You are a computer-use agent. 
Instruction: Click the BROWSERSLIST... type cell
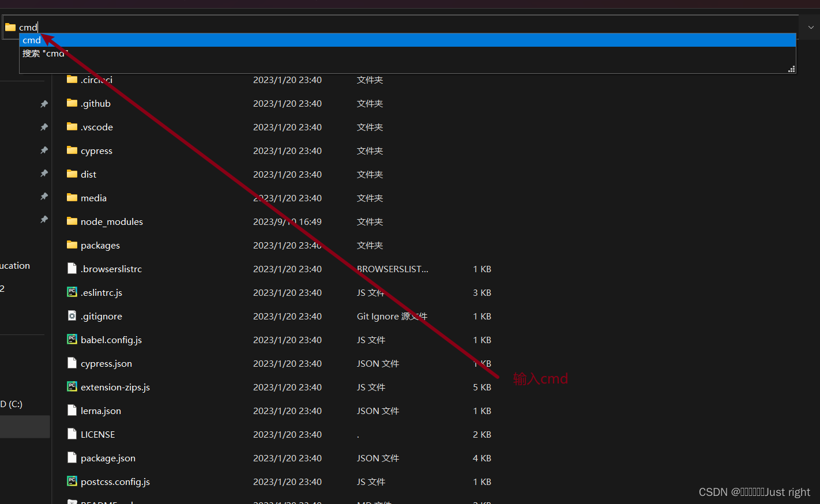point(393,269)
